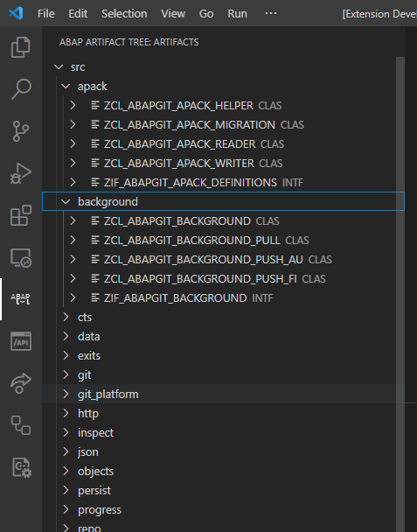Open the Remote Explorer icon
417x532 pixels.
tap(21, 258)
